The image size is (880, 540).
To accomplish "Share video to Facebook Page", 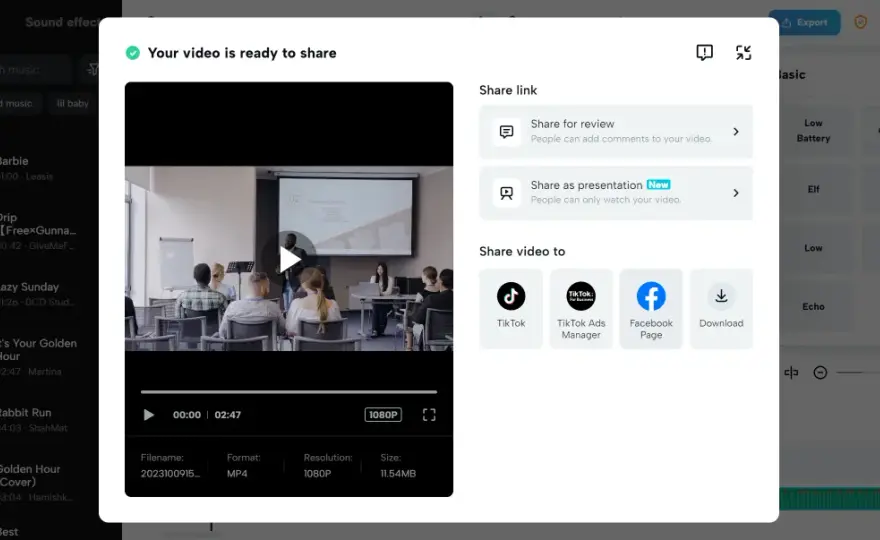I will tap(651, 308).
